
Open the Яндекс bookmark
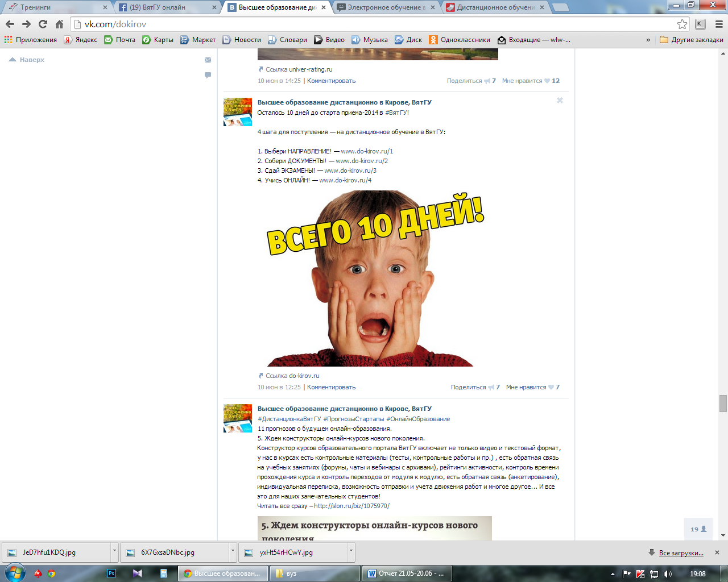[80, 40]
